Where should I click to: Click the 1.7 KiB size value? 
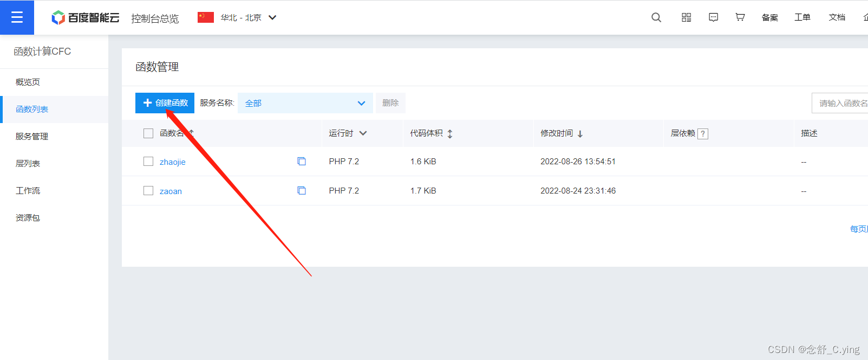(x=423, y=191)
